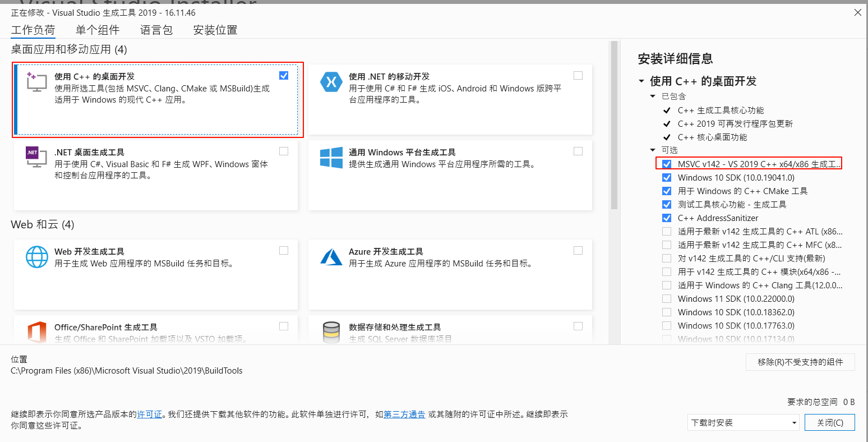Open the 下载时安装 install mode dropdown

point(743,422)
